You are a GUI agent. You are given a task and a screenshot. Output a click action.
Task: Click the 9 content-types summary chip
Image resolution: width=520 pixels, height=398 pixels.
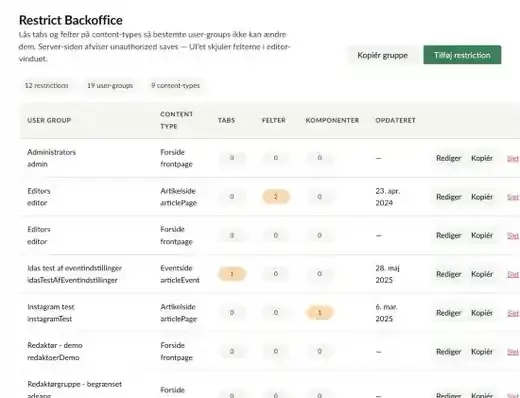175,86
